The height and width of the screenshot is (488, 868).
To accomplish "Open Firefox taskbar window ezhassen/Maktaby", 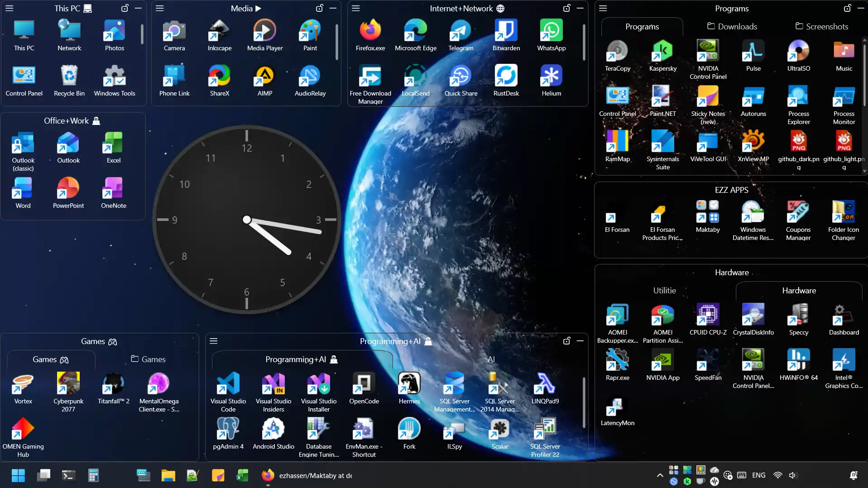I will (x=307, y=475).
